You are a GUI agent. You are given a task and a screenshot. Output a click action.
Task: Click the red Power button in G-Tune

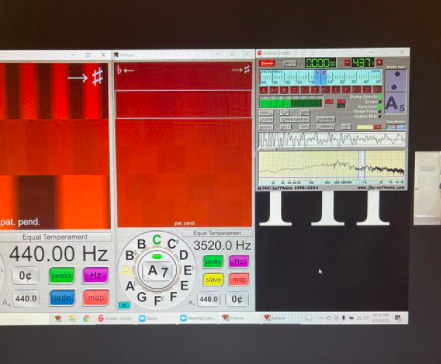pos(267,63)
